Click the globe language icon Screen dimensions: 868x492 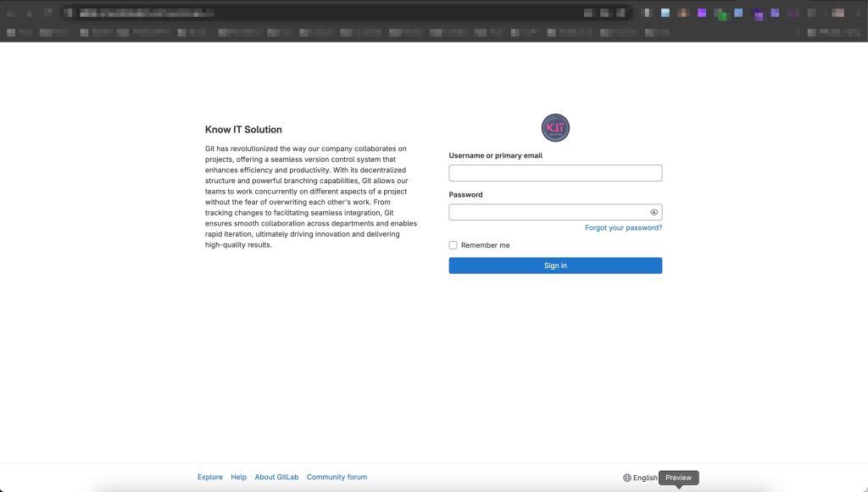click(627, 478)
